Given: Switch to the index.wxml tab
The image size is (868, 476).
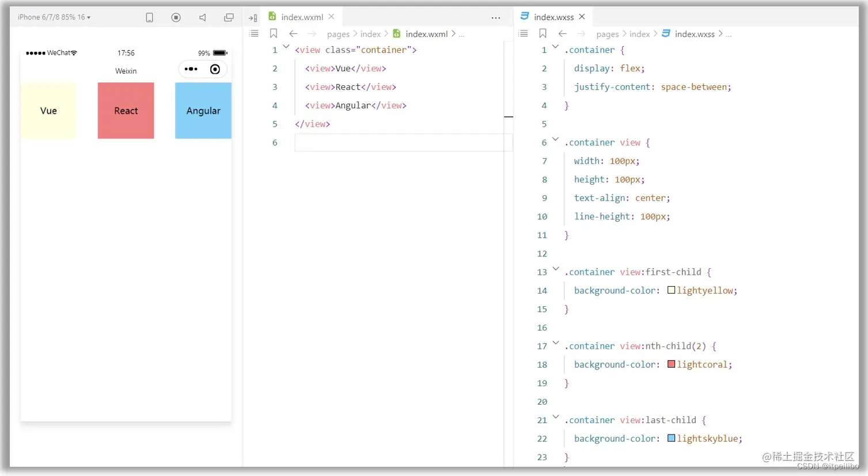Looking at the screenshot, I should click(302, 17).
